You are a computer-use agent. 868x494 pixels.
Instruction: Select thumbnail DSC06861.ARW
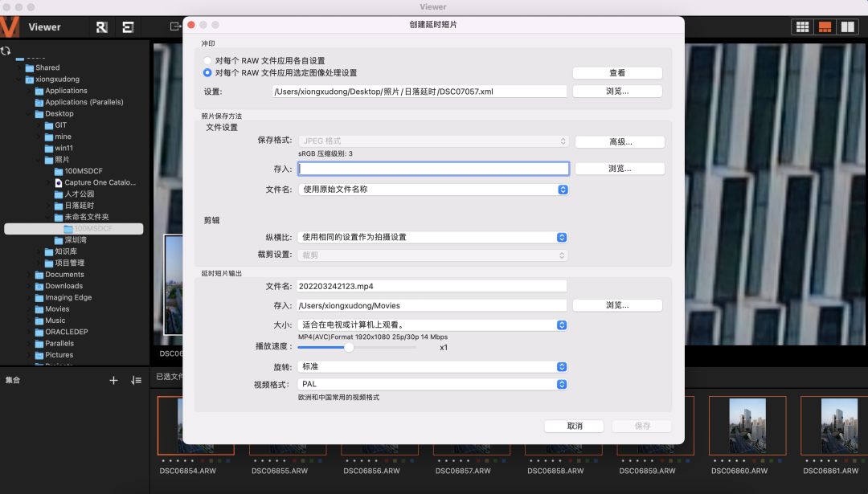coord(834,426)
